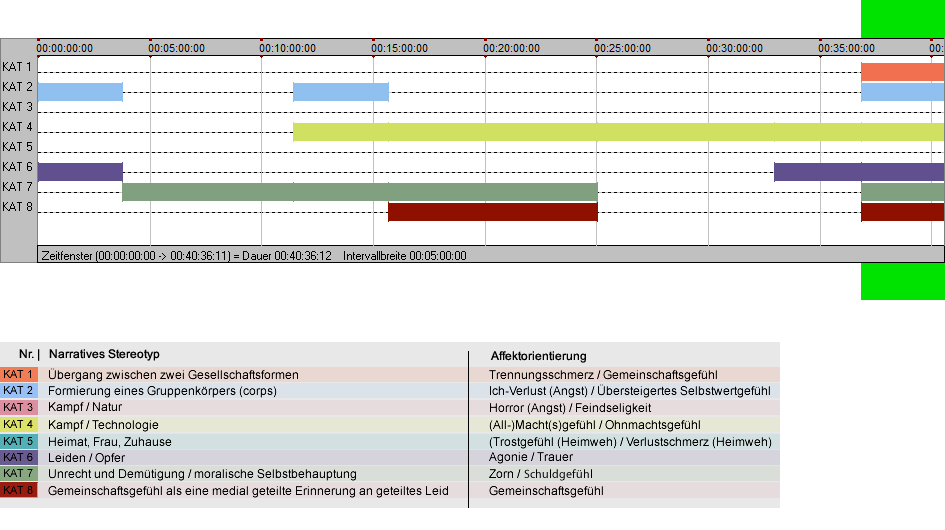The image size is (945, 530).
Task: Click blue KAT 2 segment near 00:10:00:00
Action: (341, 92)
